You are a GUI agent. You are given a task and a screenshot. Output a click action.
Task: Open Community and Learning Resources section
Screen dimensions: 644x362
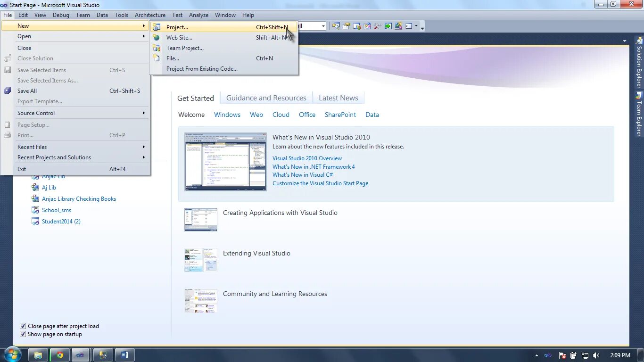click(275, 294)
